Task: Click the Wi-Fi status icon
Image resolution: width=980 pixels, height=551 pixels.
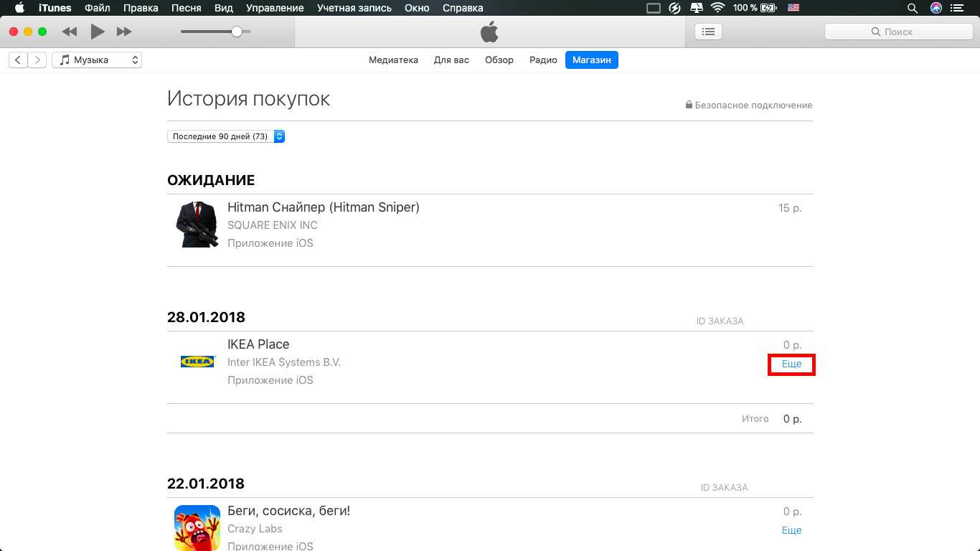Action: (x=717, y=8)
